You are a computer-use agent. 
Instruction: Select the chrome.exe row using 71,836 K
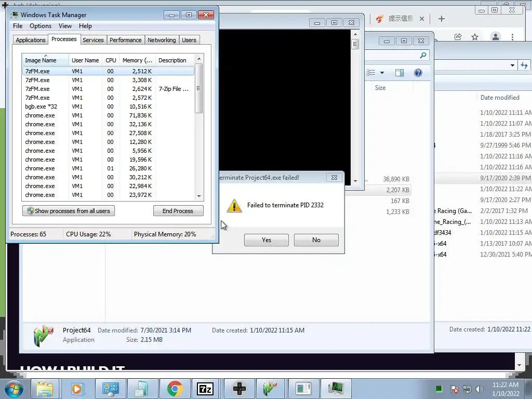(x=109, y=115)
